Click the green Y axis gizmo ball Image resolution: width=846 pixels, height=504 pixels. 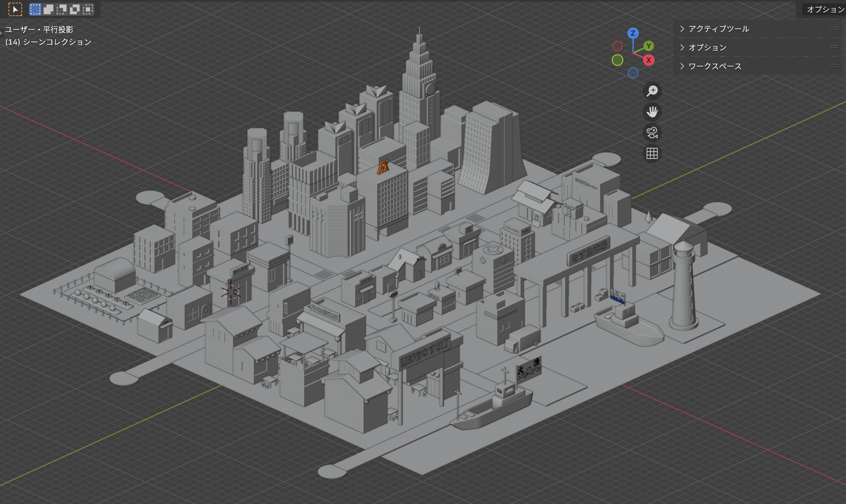(649, 46)
